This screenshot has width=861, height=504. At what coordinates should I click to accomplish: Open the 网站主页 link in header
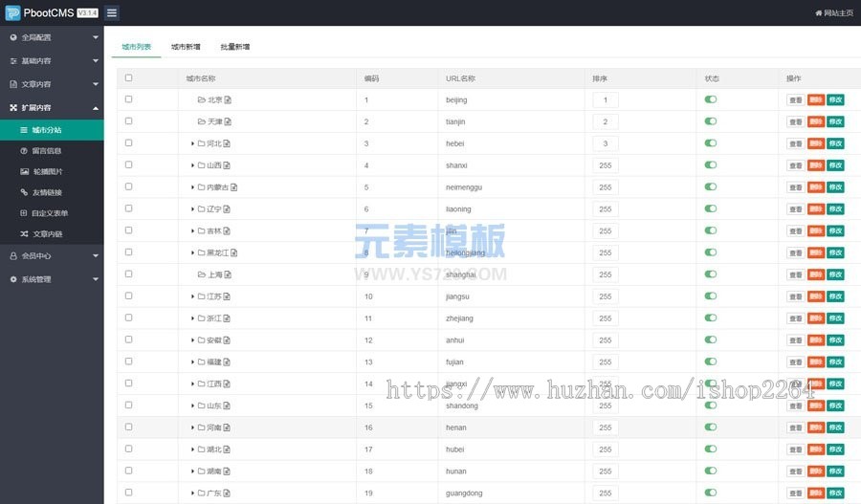(x=834, y=12)
